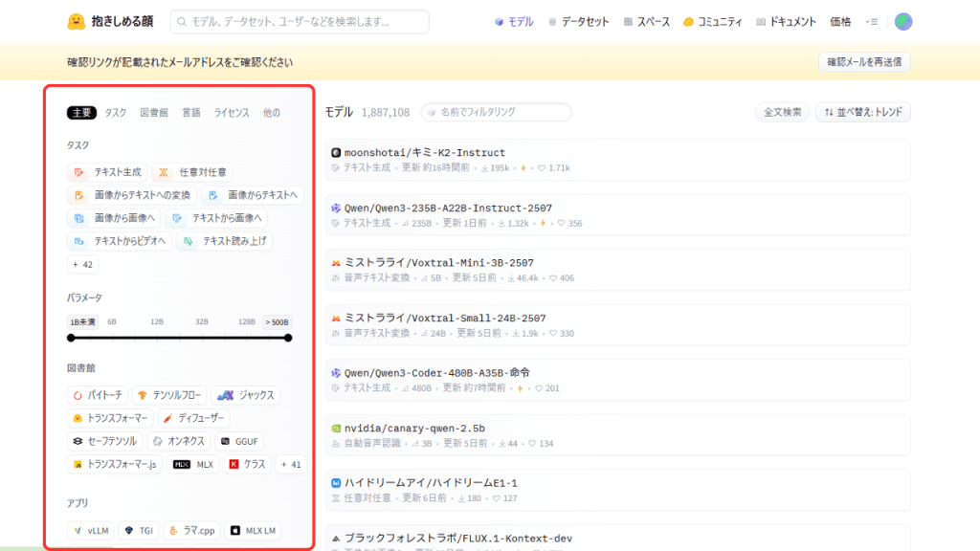The width and height of the screenshot is (980, 551).
Task: Click the right handle of parameter slider
Action: point(287,338)
